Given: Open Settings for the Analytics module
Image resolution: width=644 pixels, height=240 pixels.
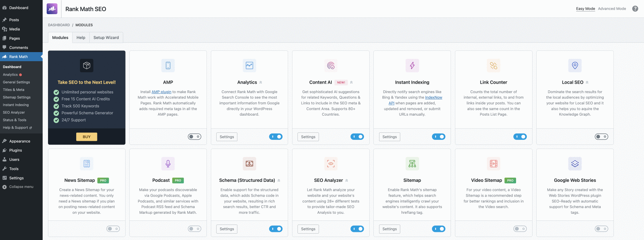Looking at the screenshot, I should click(x=227, y=137).
